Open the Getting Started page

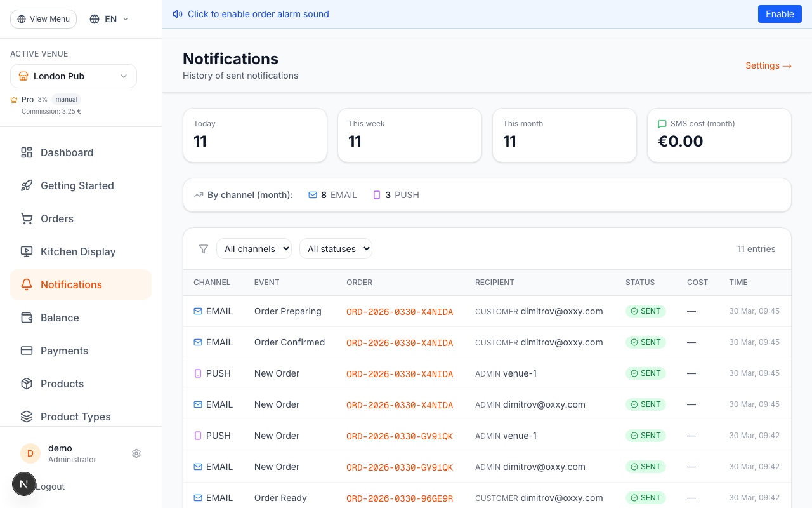(77, 185)
